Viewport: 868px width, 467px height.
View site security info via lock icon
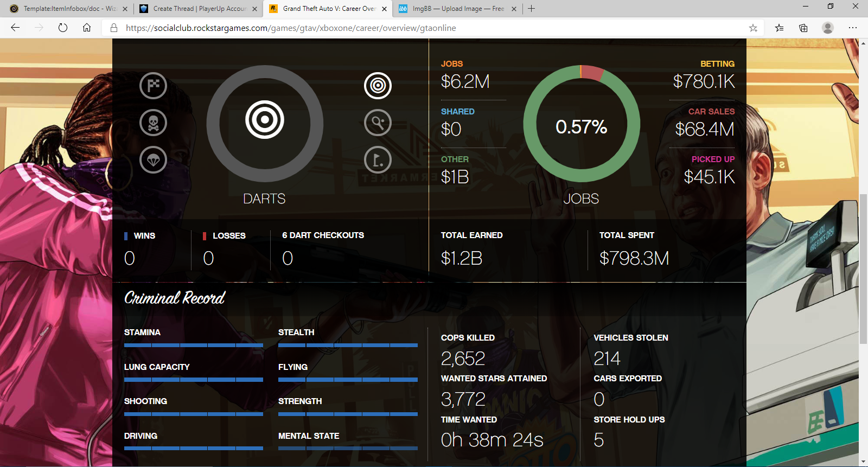(114, 28)
